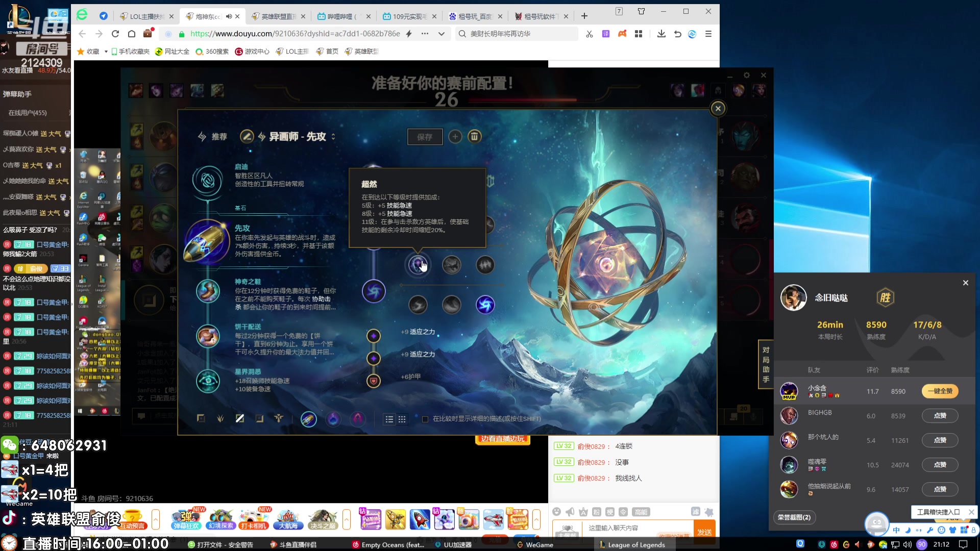Open the browser hamburger menu
This screenshot has width=980, height=551.
pyautogui.click(x=708, y=34)
